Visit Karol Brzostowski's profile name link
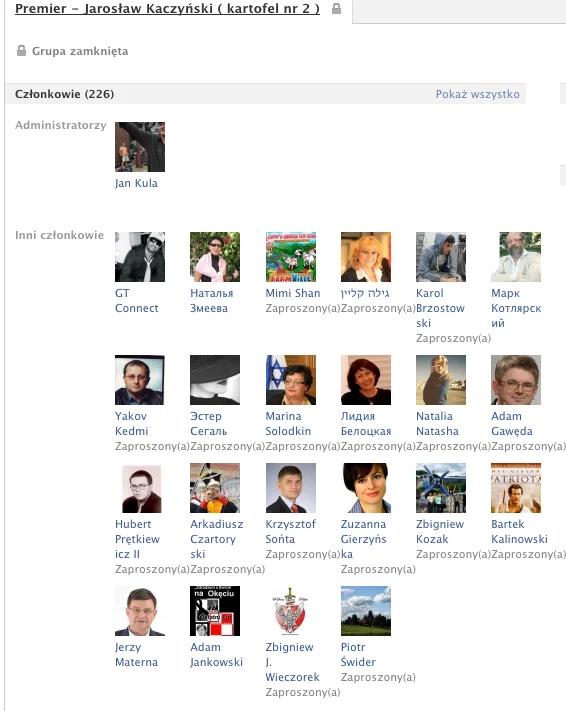This screenshot has width=566, height=711. coord(440,308)
